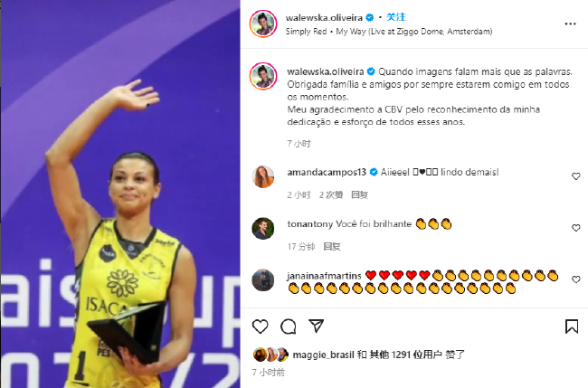Image resolution: width=588 pixels, height=388 pixels.
Task: Open amandacampos13's profile avatar
Action: (x=263, y=176)
